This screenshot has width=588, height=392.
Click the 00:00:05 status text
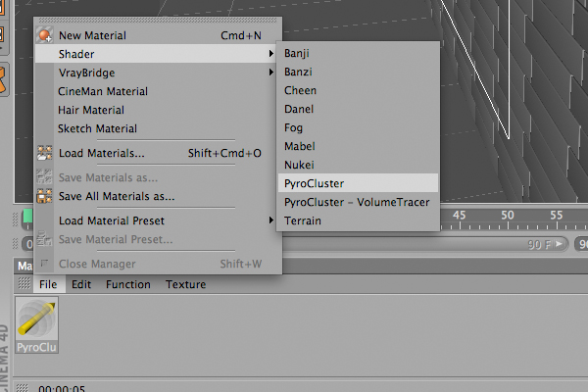click(62, 389)
